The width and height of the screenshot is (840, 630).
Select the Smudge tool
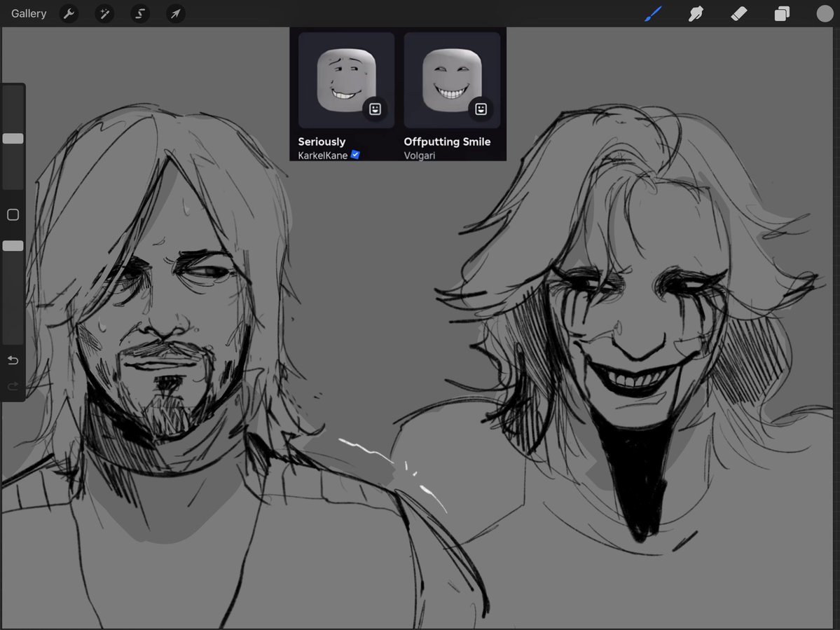696,13
